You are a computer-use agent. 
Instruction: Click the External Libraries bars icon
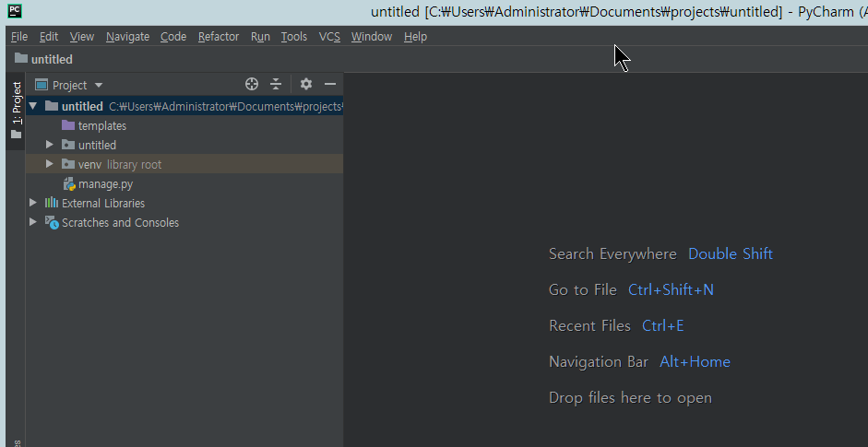[52, 203]
